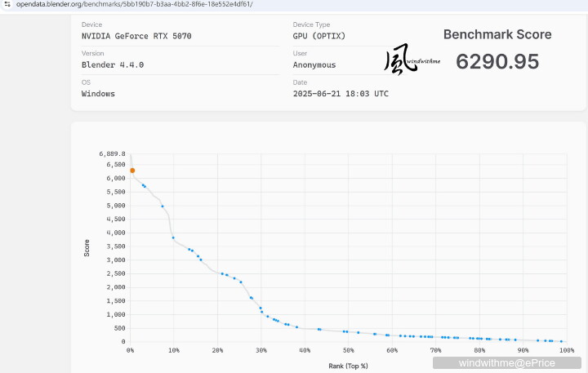The image size is (588, 373).
Task: Click the Benchmark Score heading
Action: [x=497, y=34]
